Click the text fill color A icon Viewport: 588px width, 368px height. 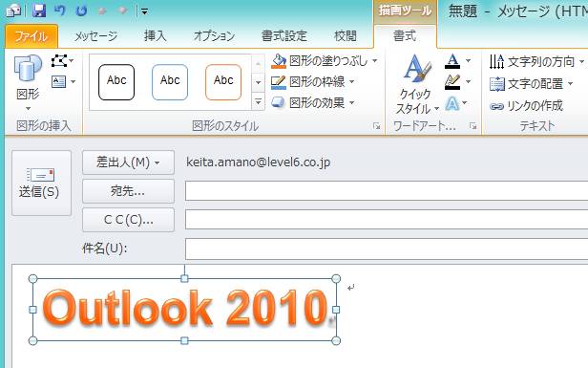(452, 61)
